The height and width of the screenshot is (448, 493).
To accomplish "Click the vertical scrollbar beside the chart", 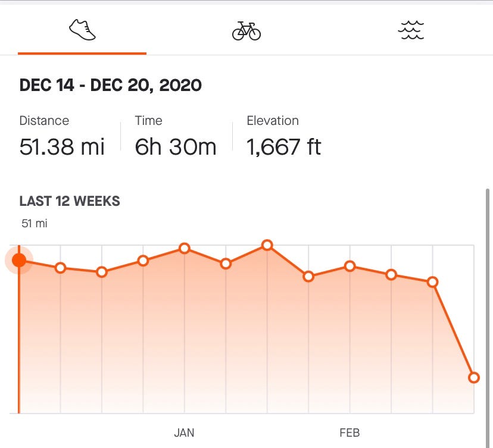I will (x=488, y=318).
